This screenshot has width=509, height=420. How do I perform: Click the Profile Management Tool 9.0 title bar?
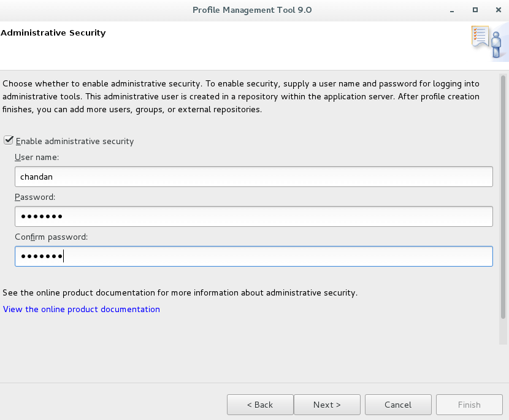252,10
